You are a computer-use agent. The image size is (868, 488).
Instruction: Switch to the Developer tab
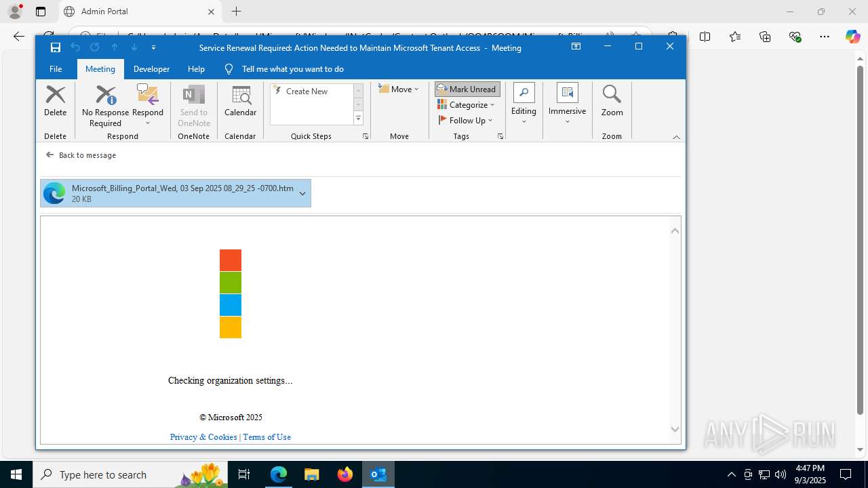[x=152, y=69]
